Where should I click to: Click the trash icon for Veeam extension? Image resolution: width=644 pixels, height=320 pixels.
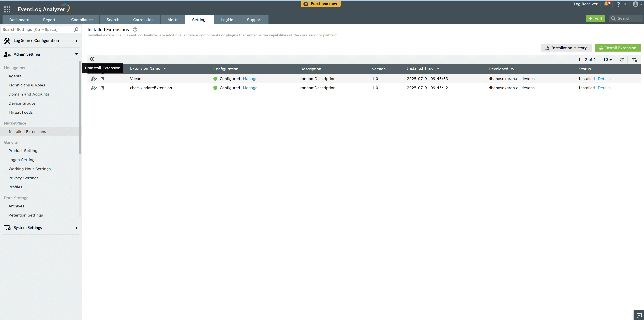(103, 79)
